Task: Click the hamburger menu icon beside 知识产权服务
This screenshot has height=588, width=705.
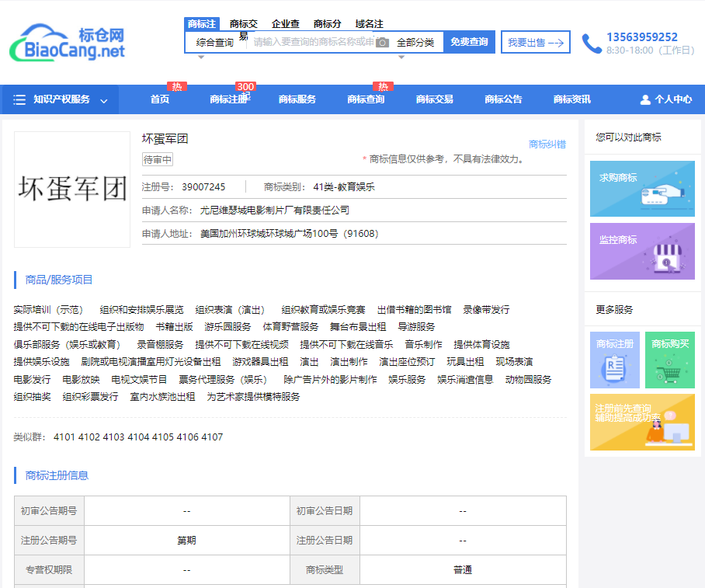Action: [19, 99]
